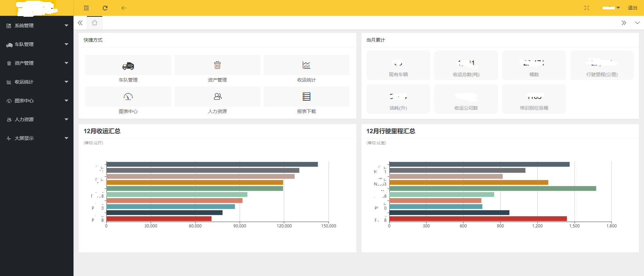Click 快捷方式 panel title
This screenshot has height=276, width=644.
click(93, 40)
